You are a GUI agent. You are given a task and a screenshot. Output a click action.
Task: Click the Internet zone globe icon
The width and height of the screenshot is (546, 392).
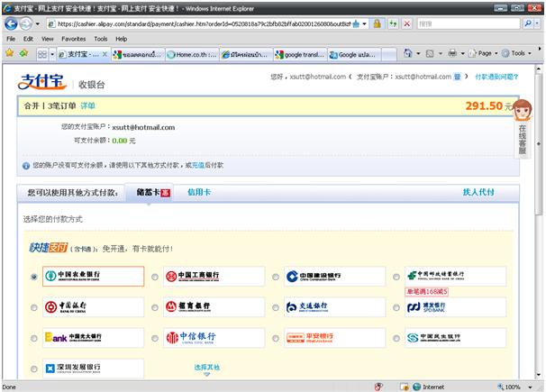tap(416, 387)
